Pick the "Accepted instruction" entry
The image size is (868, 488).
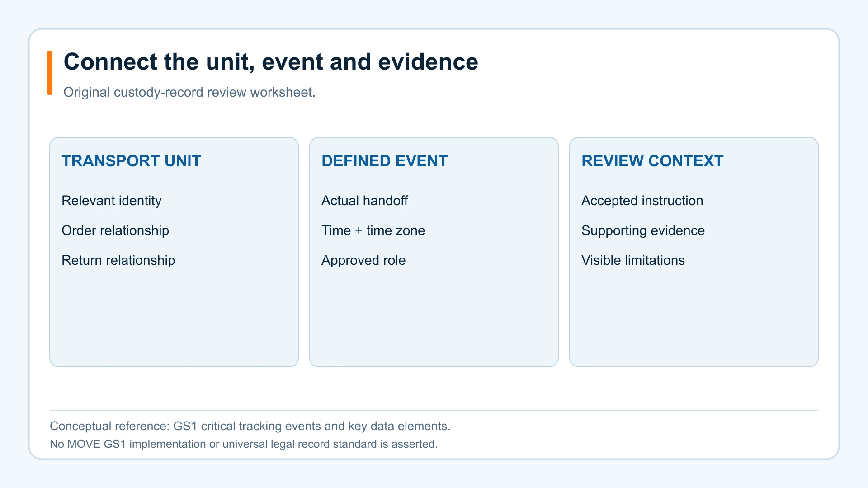coord(642,201)
